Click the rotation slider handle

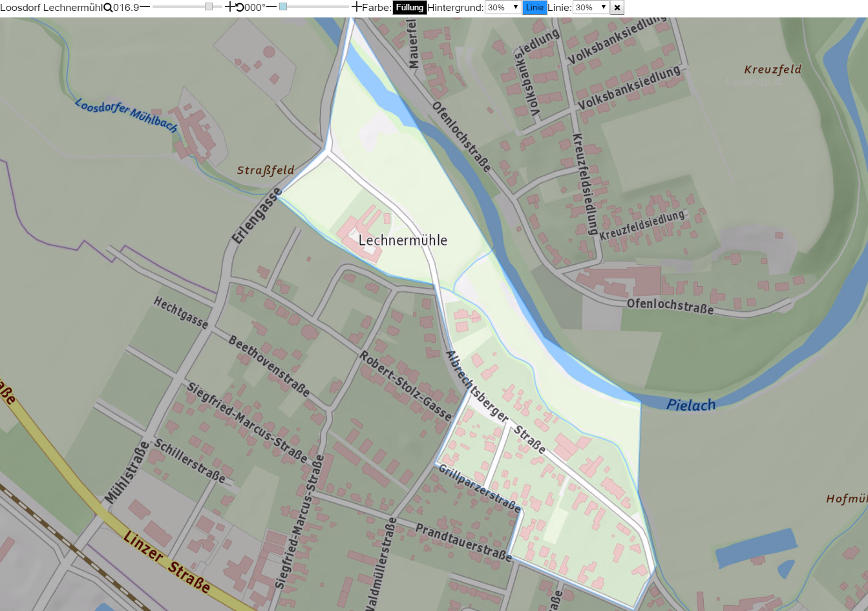tap(283, 7)
